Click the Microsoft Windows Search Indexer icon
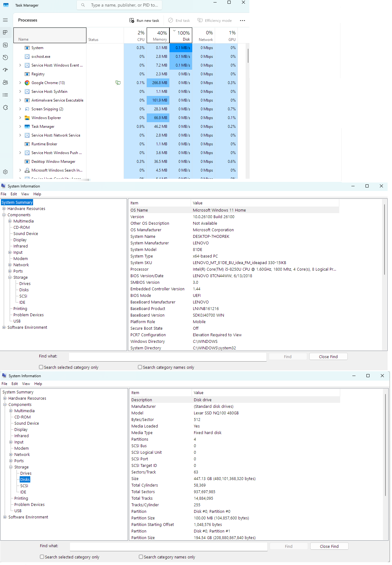The height and width of the screenshot is (565, 392). pyautogui.click(x=27, y=170)
